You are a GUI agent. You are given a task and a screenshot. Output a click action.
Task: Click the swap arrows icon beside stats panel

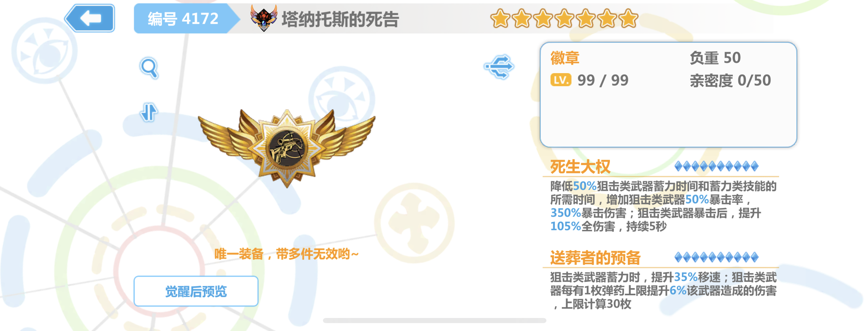click(499, 67)
